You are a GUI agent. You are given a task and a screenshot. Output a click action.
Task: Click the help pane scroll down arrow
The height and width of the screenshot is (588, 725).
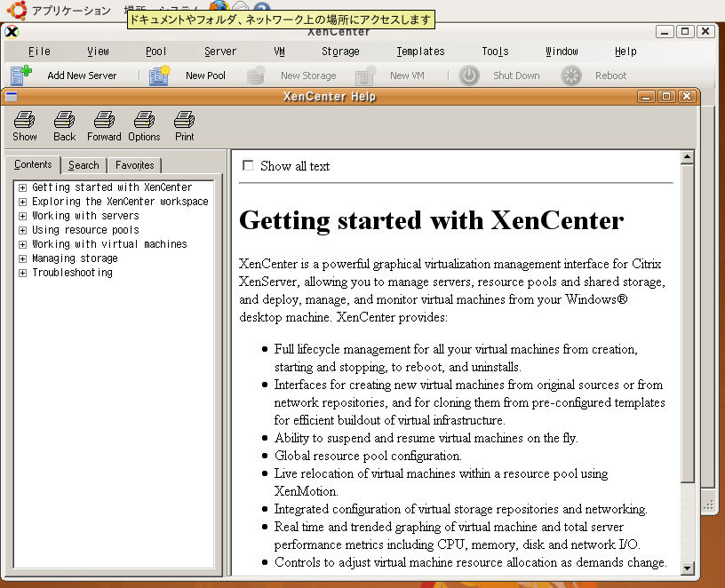[x=687, y=568]
